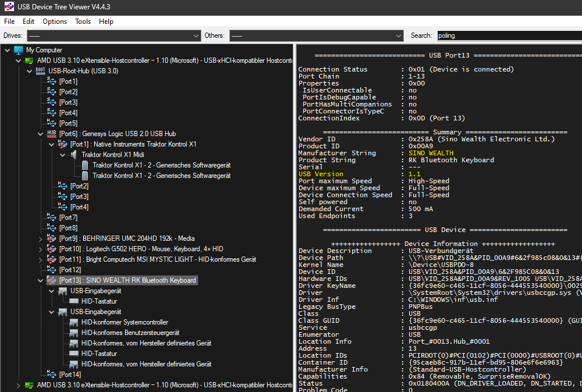The height and width of the screenshot is (392, 582).
Task: Expand the BEHRINGER UMC 204HD Port9 node
Action: [41, 239]
